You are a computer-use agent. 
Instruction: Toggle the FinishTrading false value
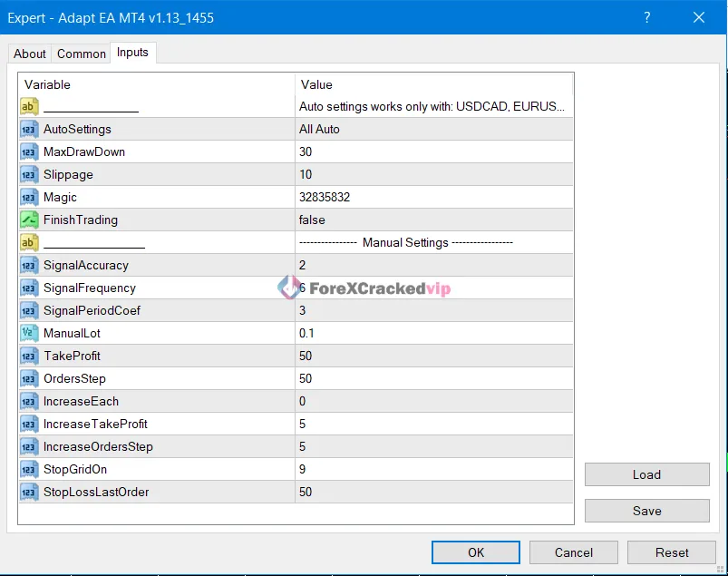433,220
